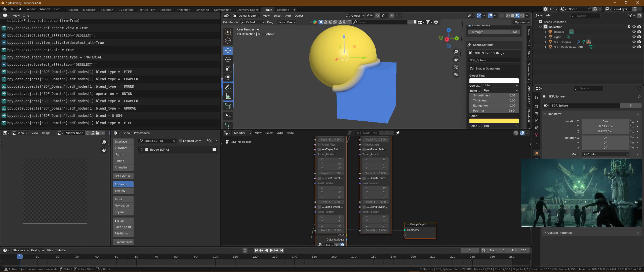Open the Blend type Pipe dropdown
The width and height of the screenshot is (644, 272).
click(500, 91)
